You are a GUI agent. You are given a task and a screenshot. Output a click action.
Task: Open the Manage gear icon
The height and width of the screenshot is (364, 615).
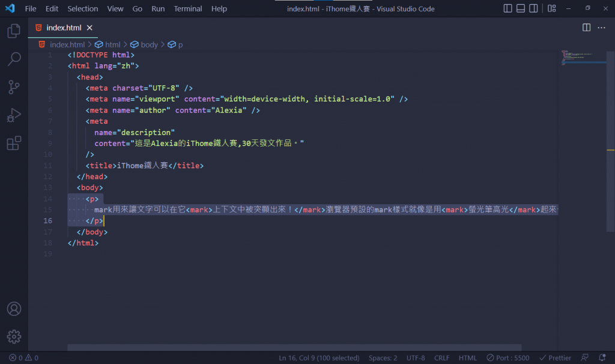coord(14,336)
